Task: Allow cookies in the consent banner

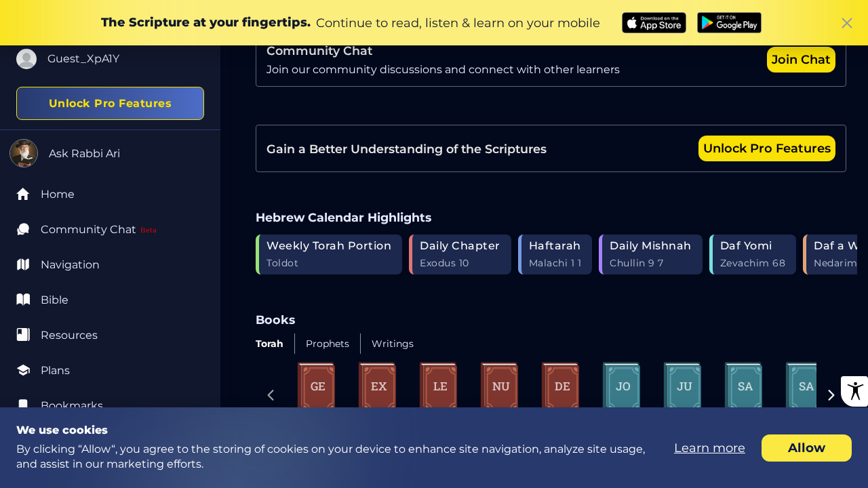Action: point(806,448)
